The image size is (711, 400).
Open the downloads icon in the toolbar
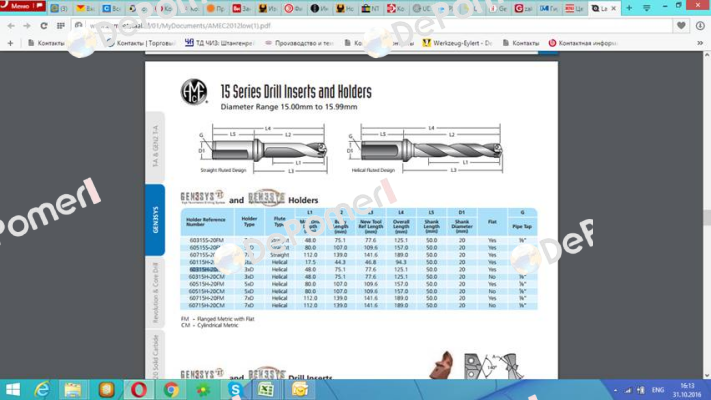tap(700, 26)
